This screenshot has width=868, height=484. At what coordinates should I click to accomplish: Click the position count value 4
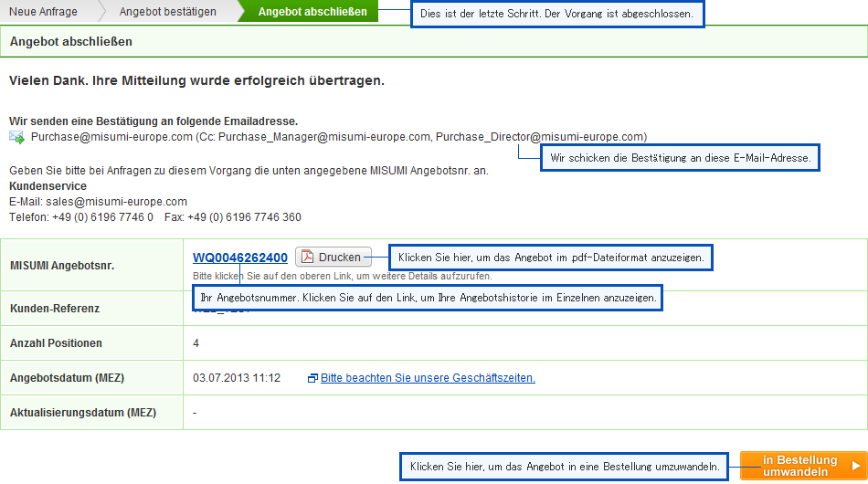(x=196, y=343)
